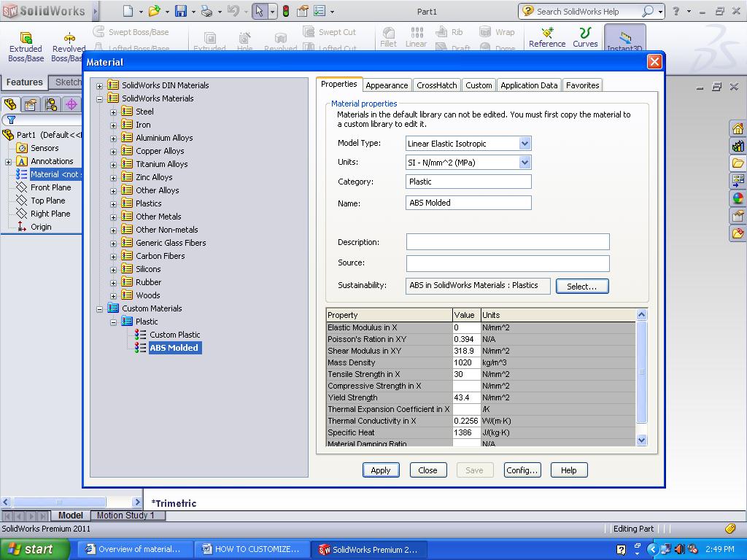Screen dimensions: 747x560
Task: Open the PropertyManager tab icon
Action: pos(31,104)
